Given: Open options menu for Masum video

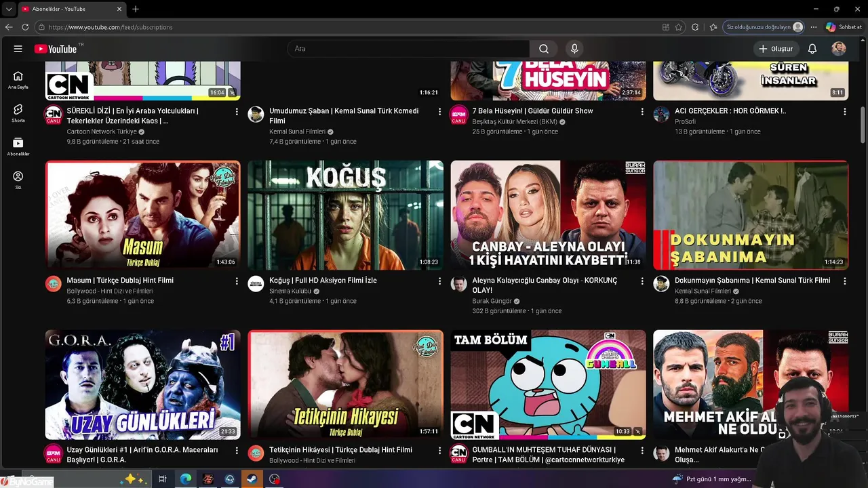Looking at the screenshot, I should click(237, 281).
